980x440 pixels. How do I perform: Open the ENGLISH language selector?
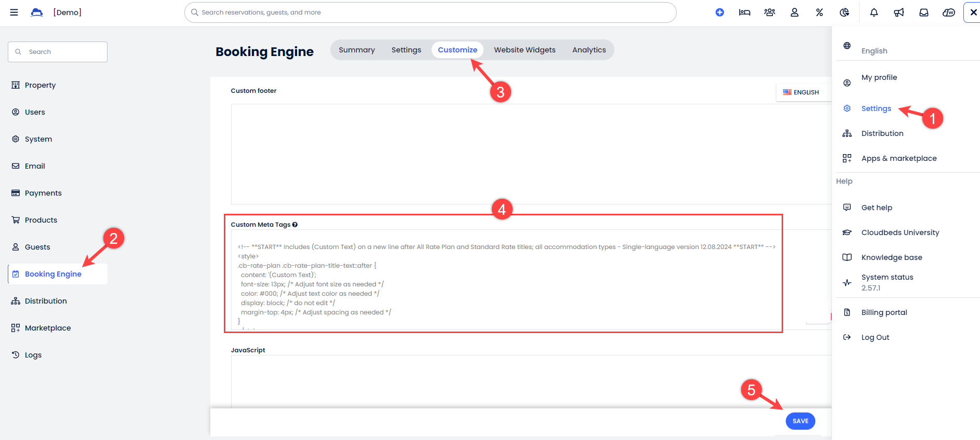coord(801,92)
